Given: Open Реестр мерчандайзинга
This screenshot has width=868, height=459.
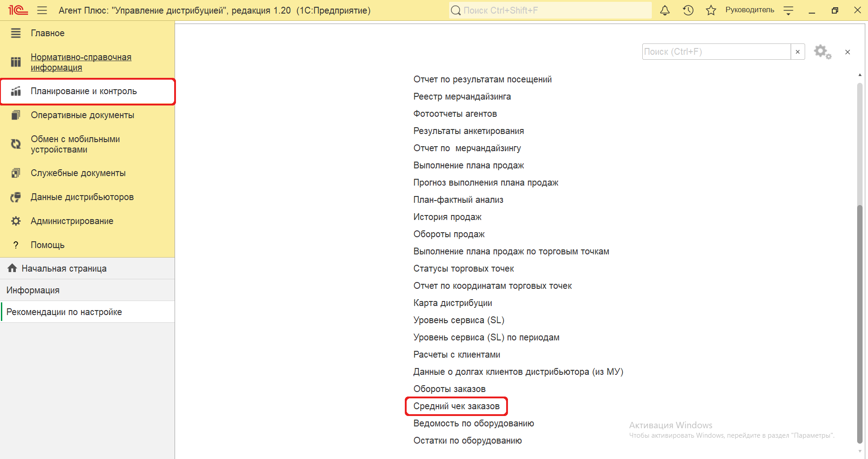Looking at the screenshot, I should click(462, 96).
